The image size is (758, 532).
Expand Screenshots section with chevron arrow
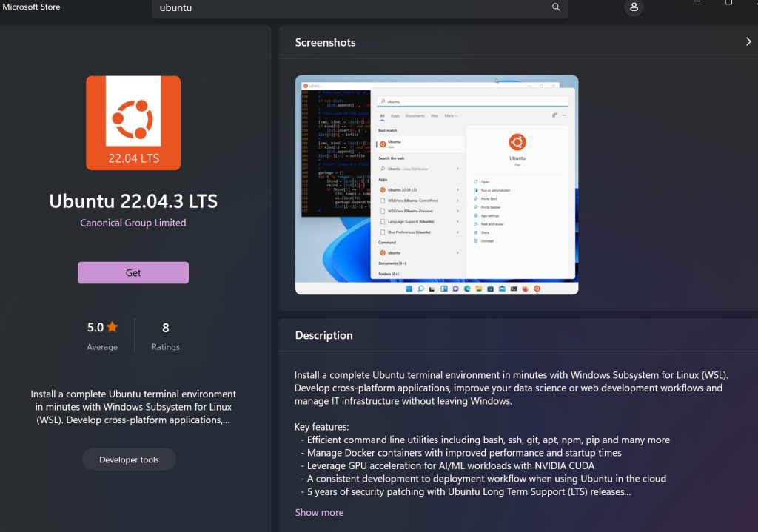tap(748, 42)
